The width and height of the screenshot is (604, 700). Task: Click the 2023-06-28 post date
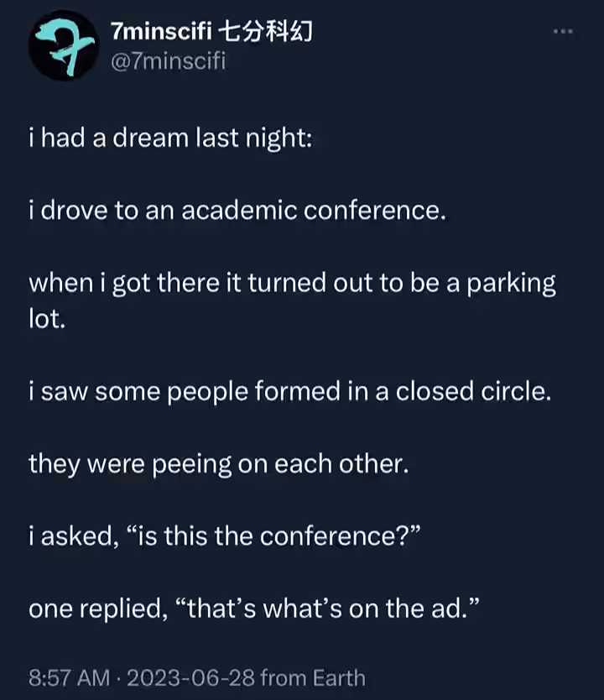191,677
